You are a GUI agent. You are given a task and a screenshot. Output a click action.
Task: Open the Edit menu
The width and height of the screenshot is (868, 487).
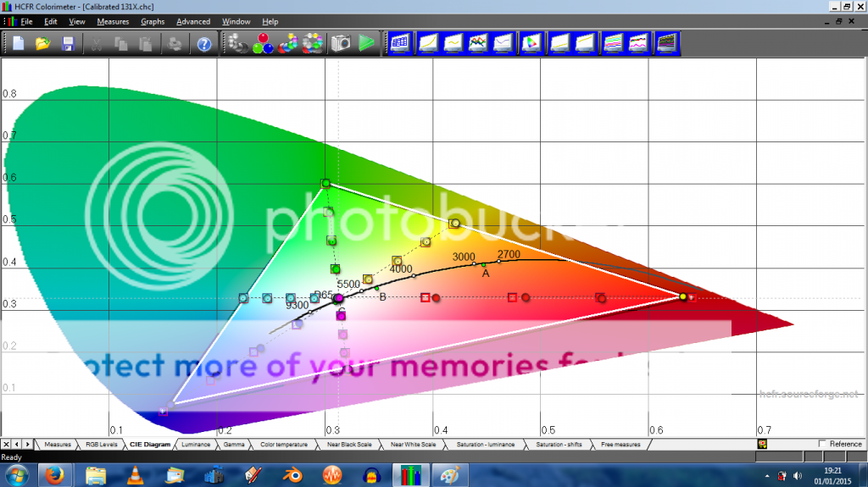tap(50, 21)
